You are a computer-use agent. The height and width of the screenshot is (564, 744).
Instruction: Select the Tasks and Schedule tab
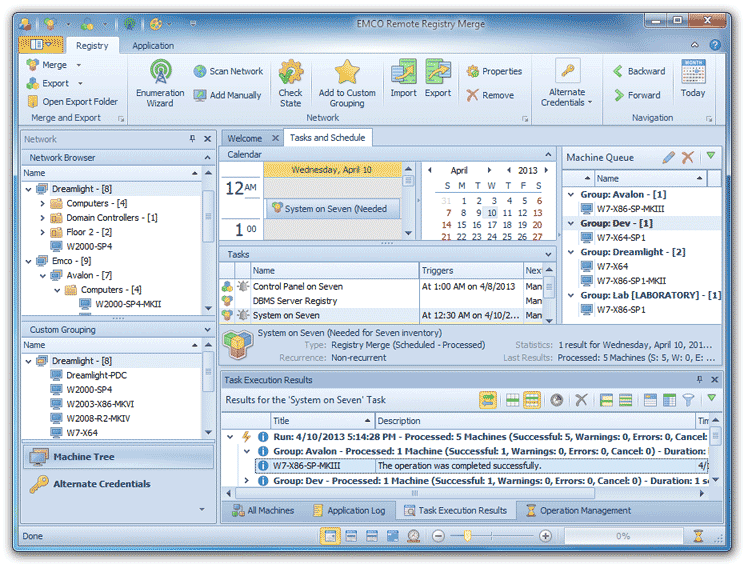[x=327, y=138]
